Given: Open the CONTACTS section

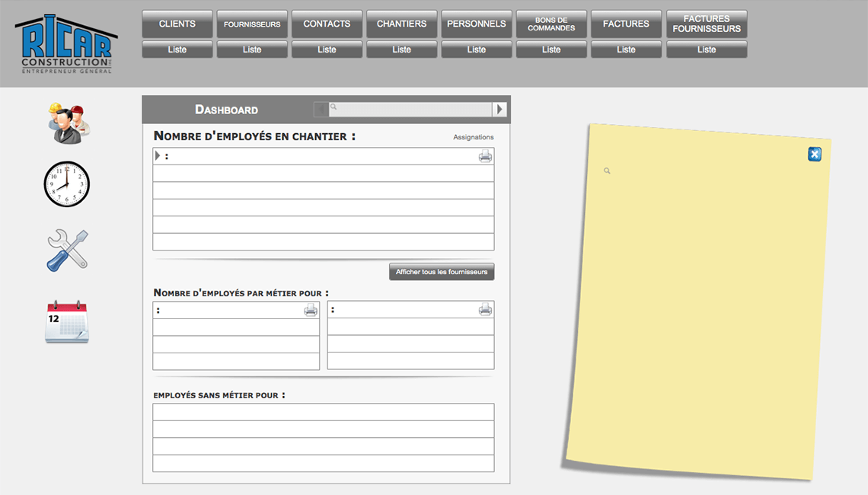Looking at the screenshot, I should tap(327, 24).
